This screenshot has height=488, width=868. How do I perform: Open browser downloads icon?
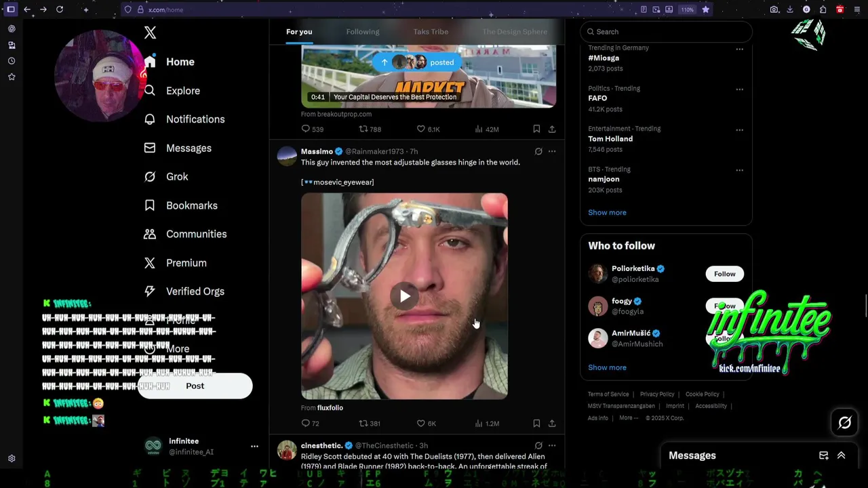790,9
